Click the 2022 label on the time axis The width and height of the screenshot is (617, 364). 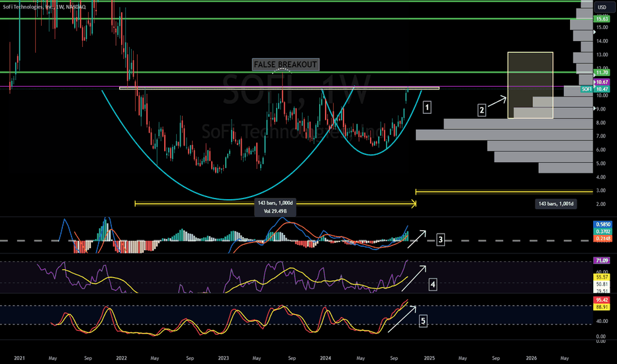tap(121, 358)
